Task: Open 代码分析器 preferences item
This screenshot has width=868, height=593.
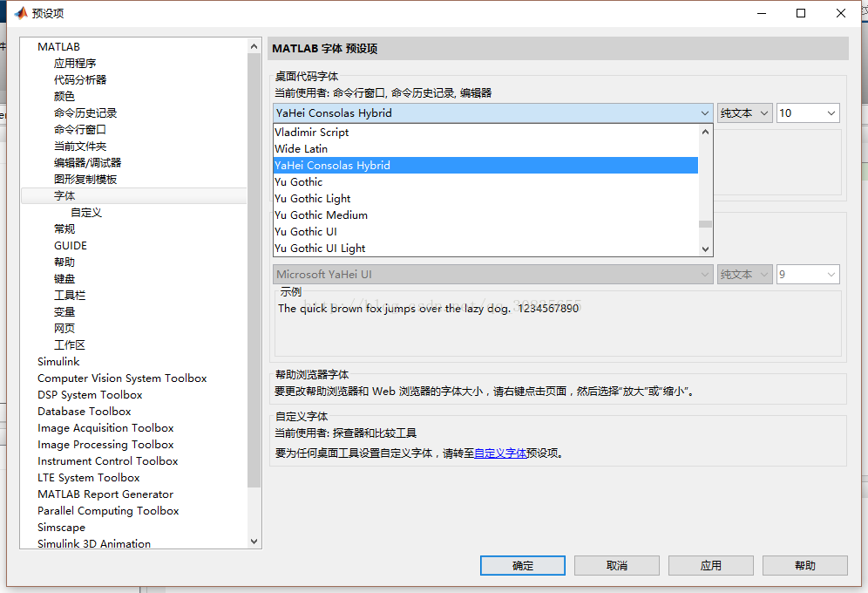Action: 79,79
